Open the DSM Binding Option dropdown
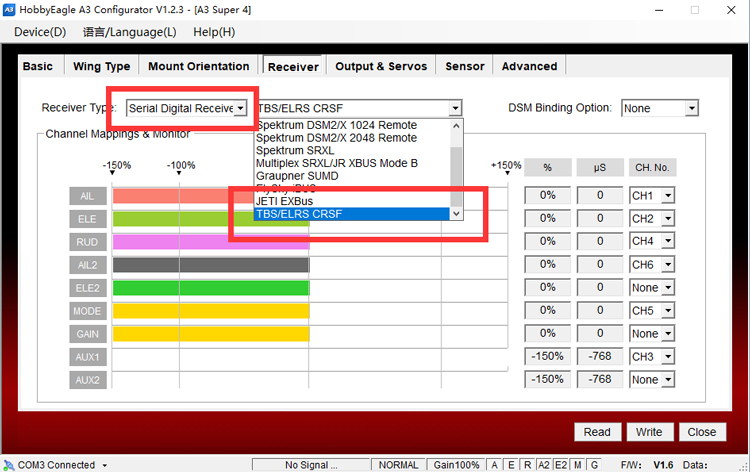750x472 pixels. tap(689, 108)
